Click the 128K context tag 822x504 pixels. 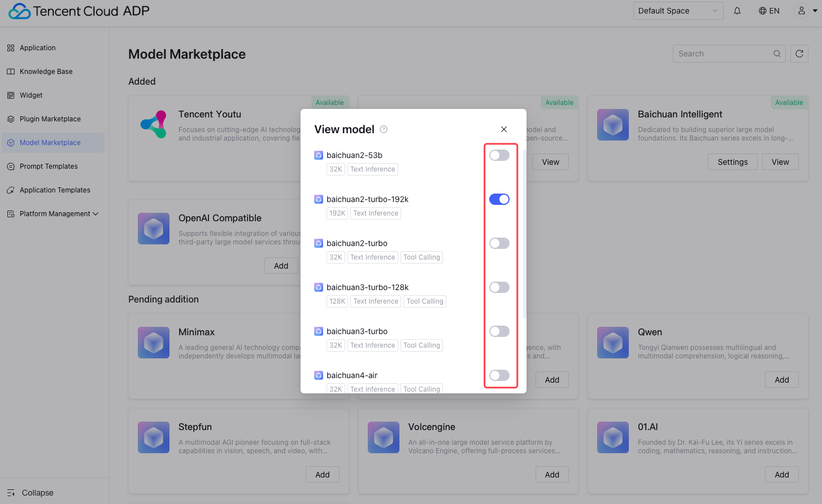(337, 301)
